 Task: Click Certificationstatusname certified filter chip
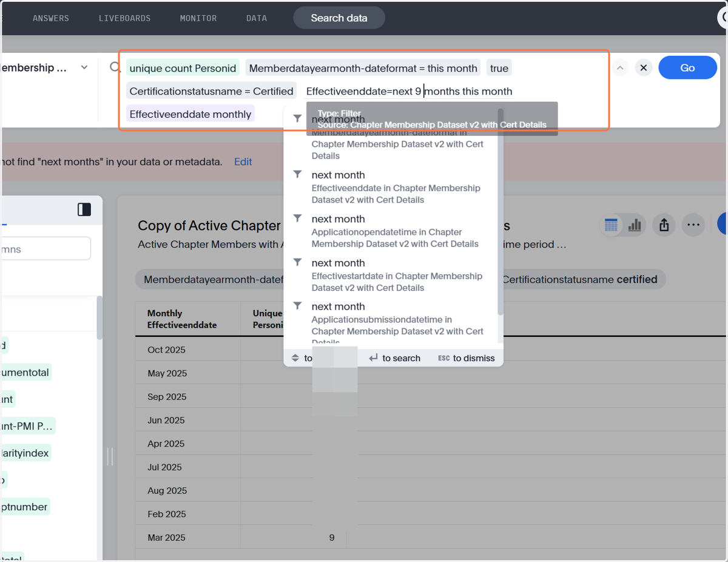[581, 280]
